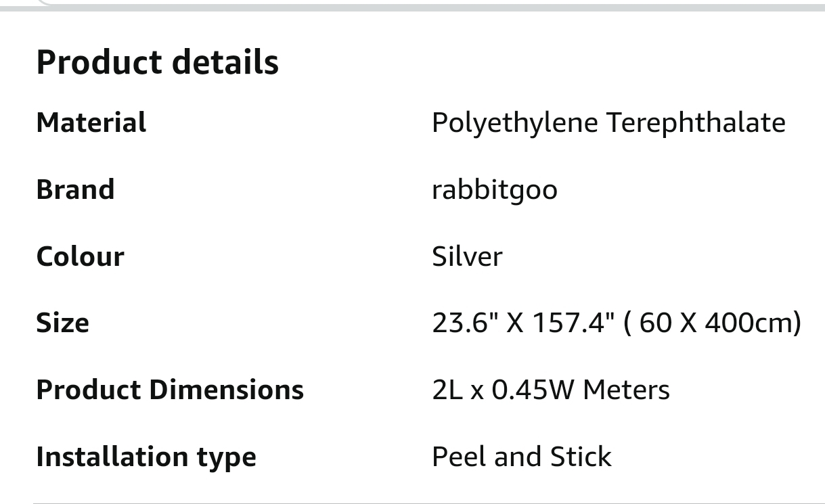This screenshot has height=504, width=825.
Task: Click the word details in heading
Action: pyautogui.click(x=225, y=62)
